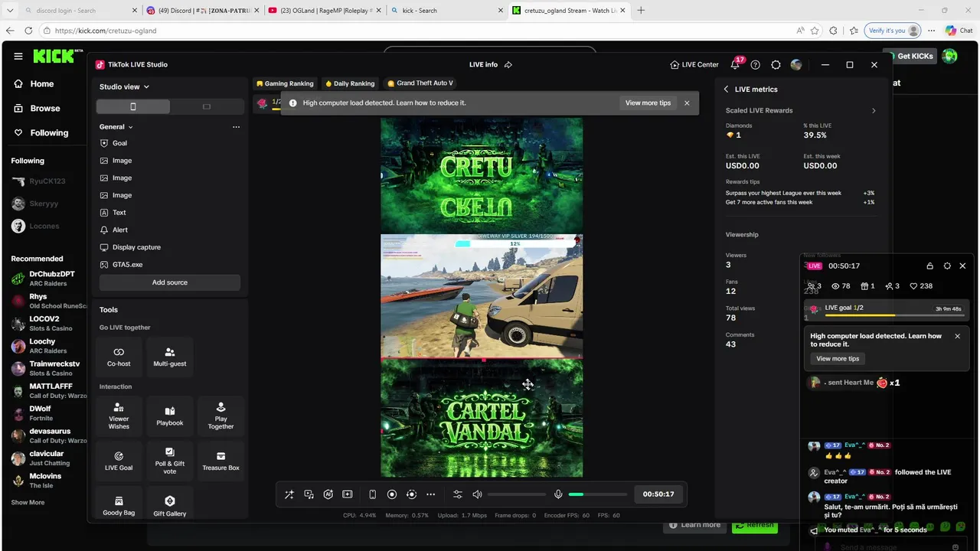Select landscape layout toggle

coord(206,106)
